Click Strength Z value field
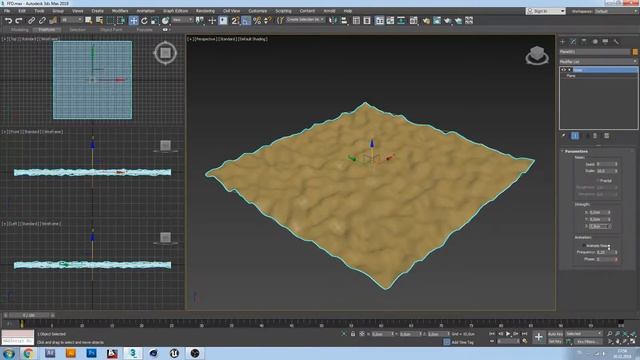The image size is (640, 360). click(598, 226)
